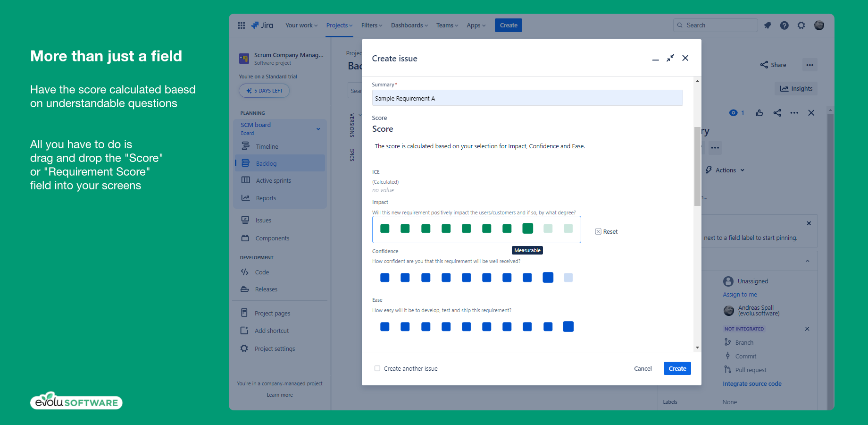Screen dimensions: 868x425
Task: Open Backlog in the sidebar
Action: (280, 163)
